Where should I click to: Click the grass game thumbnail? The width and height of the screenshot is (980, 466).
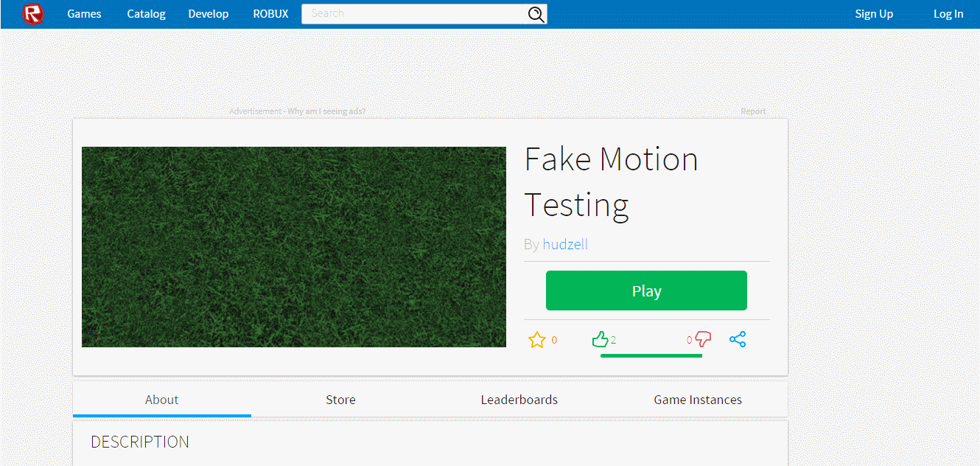[x=294, y=247]
